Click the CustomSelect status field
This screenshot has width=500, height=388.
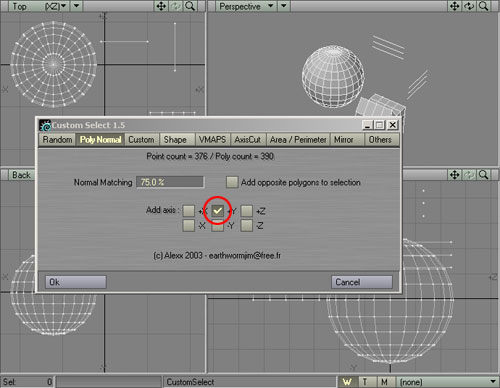click(249, 382)
